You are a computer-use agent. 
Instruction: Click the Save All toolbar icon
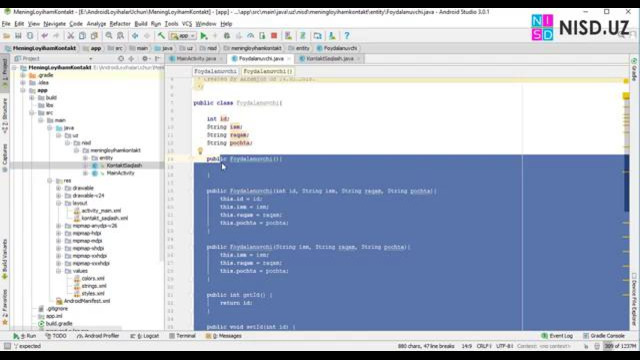[18, 36]
